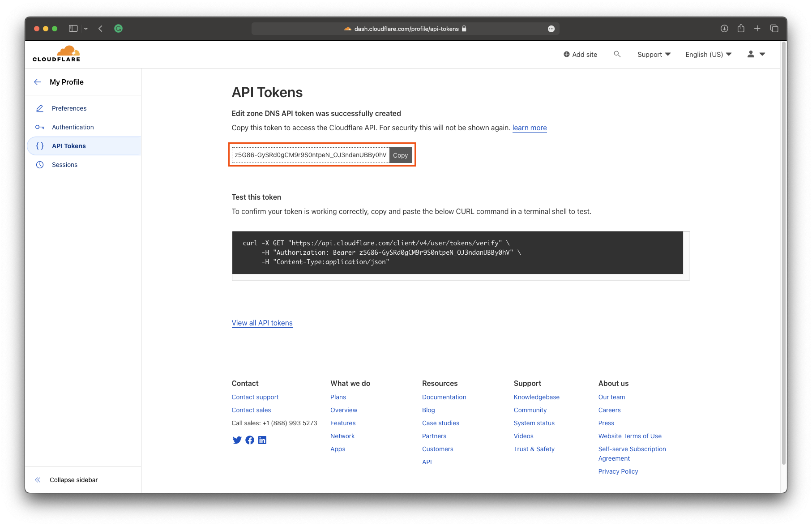Click the search magnifier icon
812x526 pixels.
point(617,54)
